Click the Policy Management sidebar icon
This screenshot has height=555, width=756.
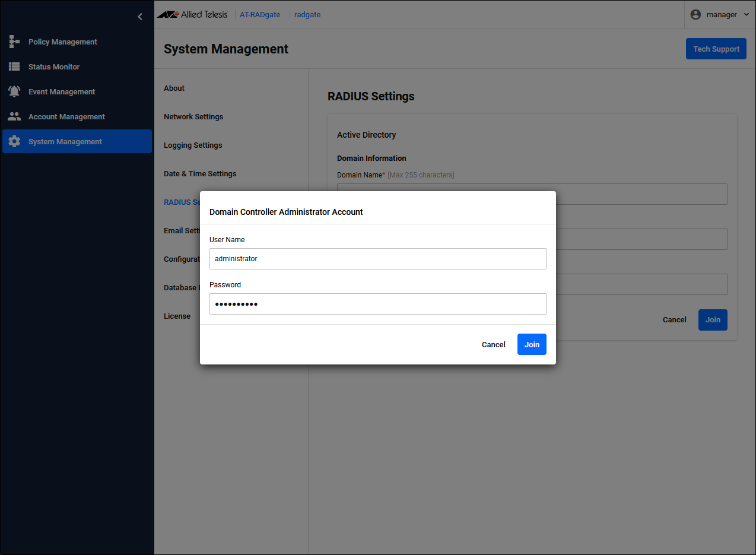tap(14, 42)
